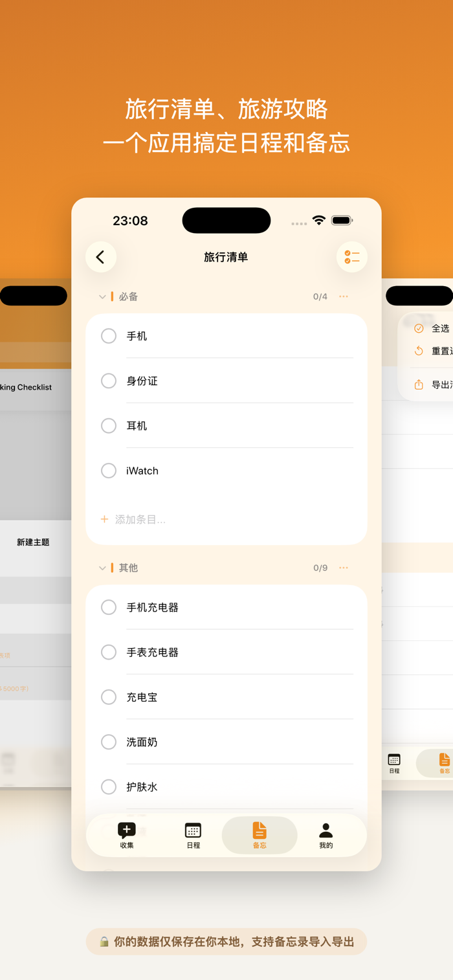This screenshot has height=980, width=453.
Task: Tick the 洗面奶 checkbox
Action: coord(109,742)
